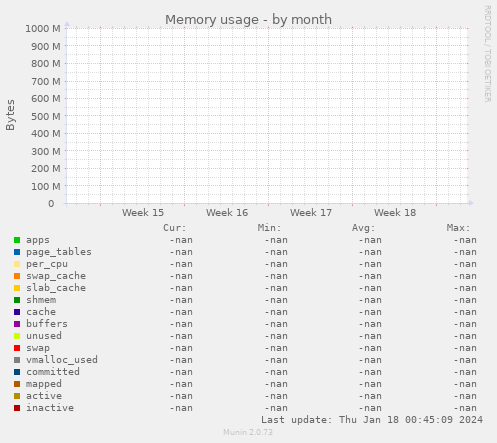Select the 'inactive' legend label
The height and width of the screenshot is (443, 497).
(50, 408)
